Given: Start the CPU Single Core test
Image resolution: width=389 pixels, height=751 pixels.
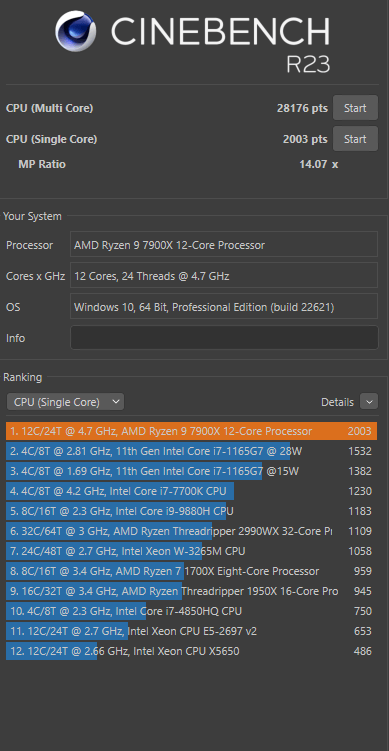Looking at the screenshot, I should click(355, 139).
